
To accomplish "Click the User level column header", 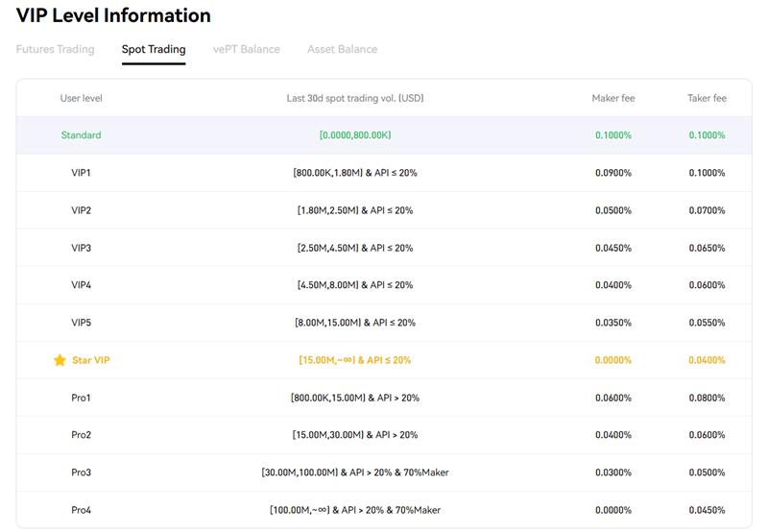I will tap(81, 98).
